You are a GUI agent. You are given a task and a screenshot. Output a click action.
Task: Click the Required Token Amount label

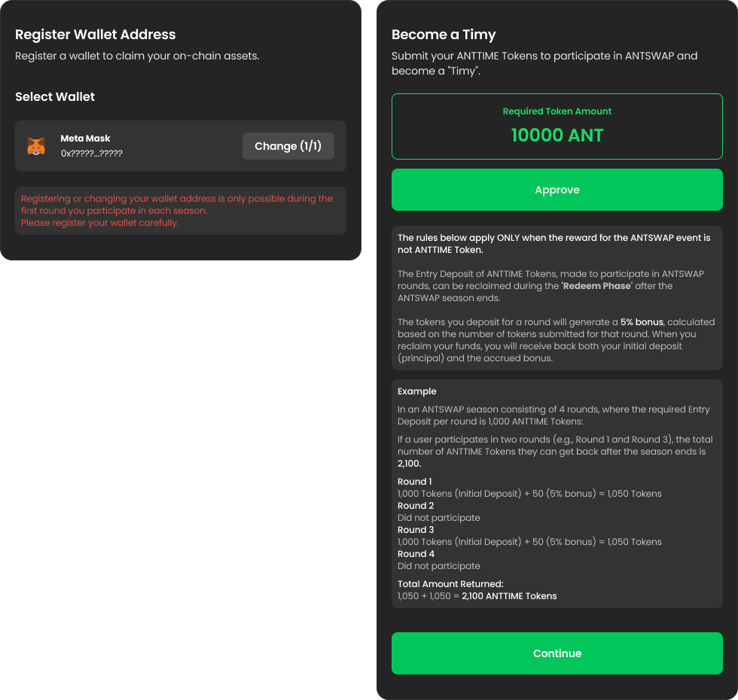click(557, 111)
